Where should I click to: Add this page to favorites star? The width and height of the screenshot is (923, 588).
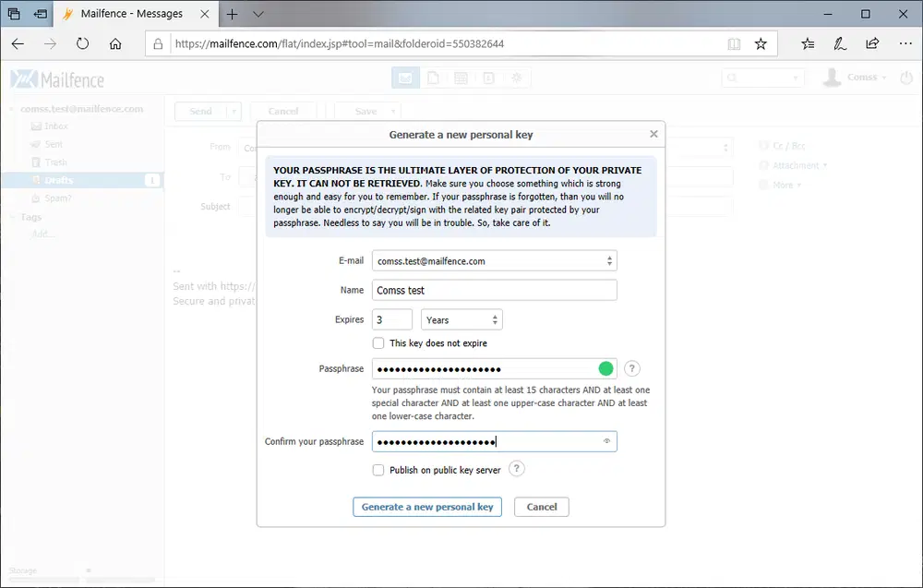click(761, 44)
